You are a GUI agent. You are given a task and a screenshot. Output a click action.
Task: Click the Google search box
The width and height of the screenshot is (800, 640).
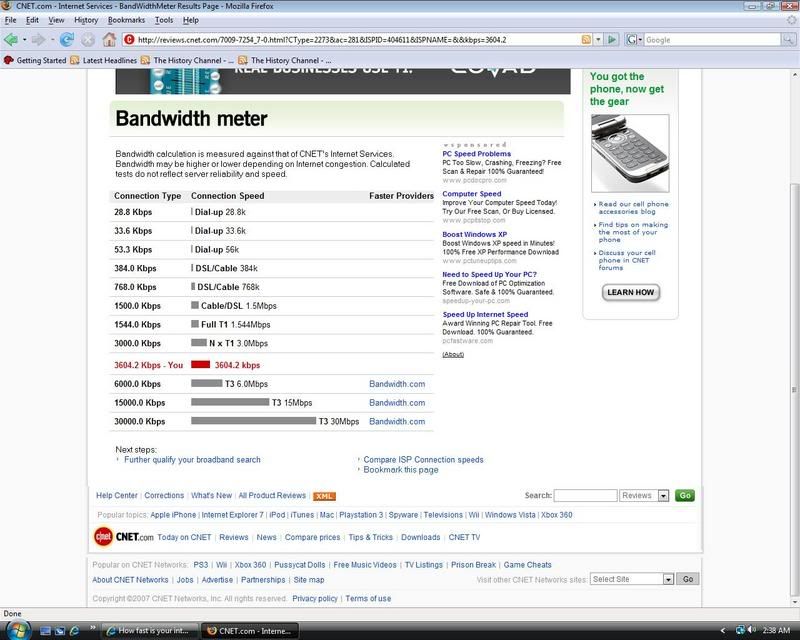pos(712,40)
